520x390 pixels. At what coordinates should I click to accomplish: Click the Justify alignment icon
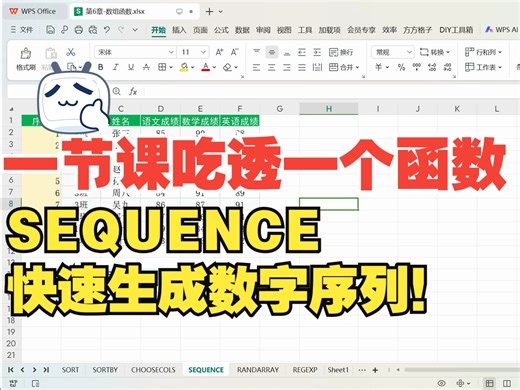pos(302,68)
